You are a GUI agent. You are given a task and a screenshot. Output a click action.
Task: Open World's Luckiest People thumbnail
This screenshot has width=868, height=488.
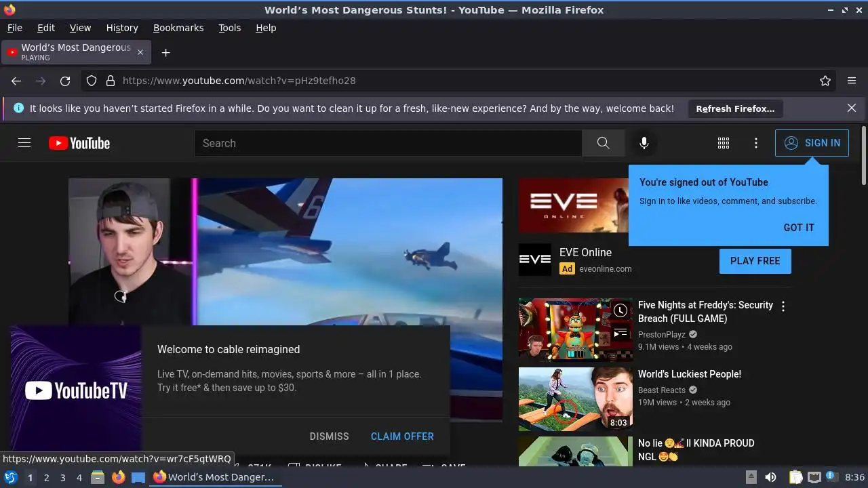(575, 399)
